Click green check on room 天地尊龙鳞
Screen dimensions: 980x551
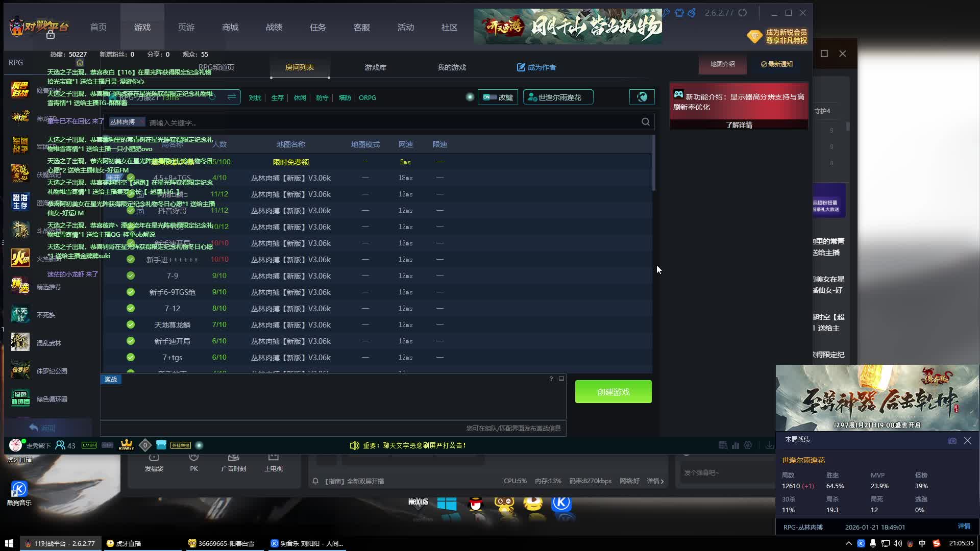click(x=131, y=325)
